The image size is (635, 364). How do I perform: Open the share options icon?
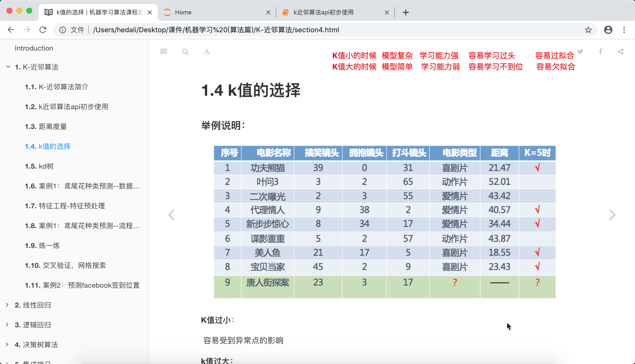(621, 52)
